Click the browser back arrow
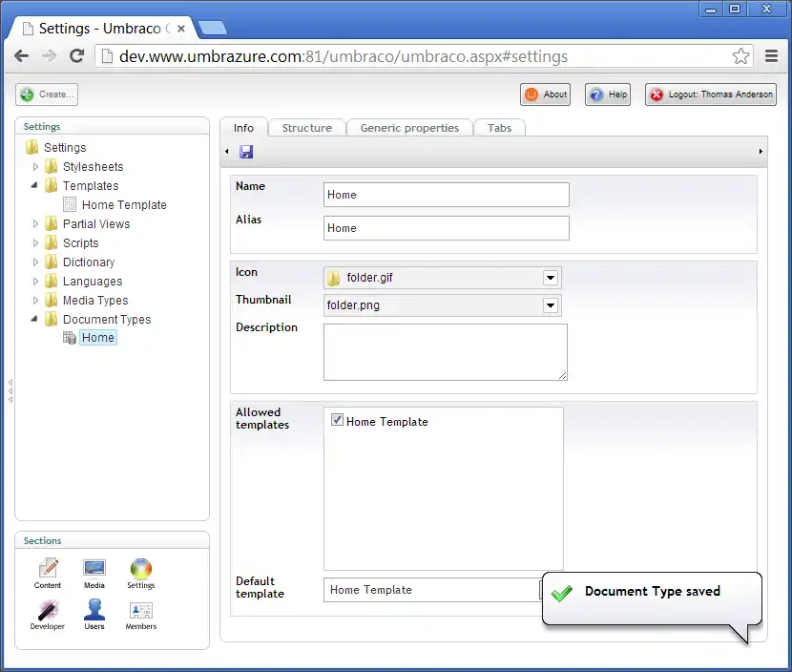Viewport: 792px width, 672px height. [x=21, y=56]
